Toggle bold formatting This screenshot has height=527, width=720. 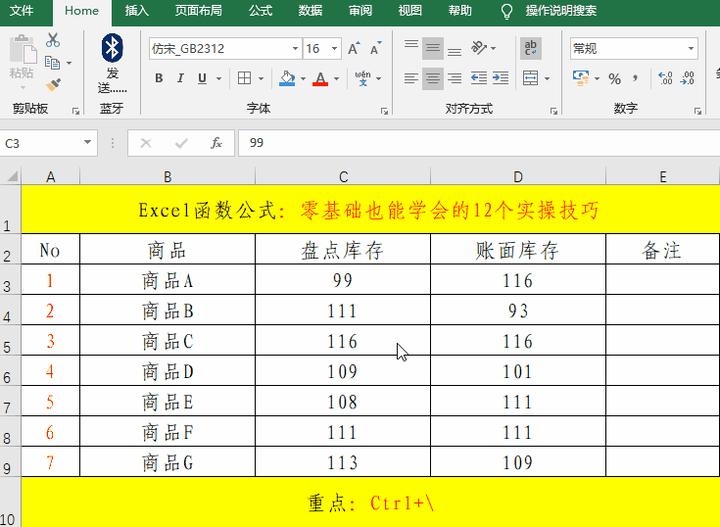(x=159, y=78)
